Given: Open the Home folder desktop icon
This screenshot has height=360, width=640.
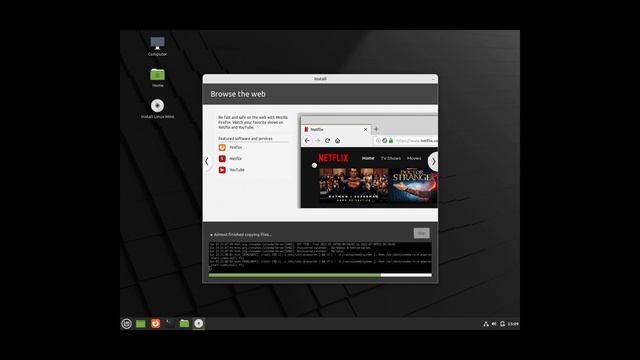Looking at the screenshot, I should [x=157, y=78].
